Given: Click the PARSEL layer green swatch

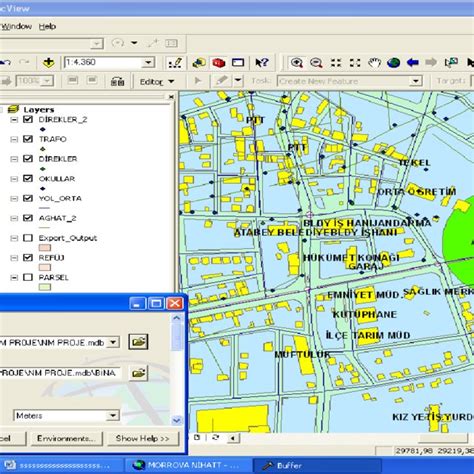Looking at the screenshot, I should (45, 287).
